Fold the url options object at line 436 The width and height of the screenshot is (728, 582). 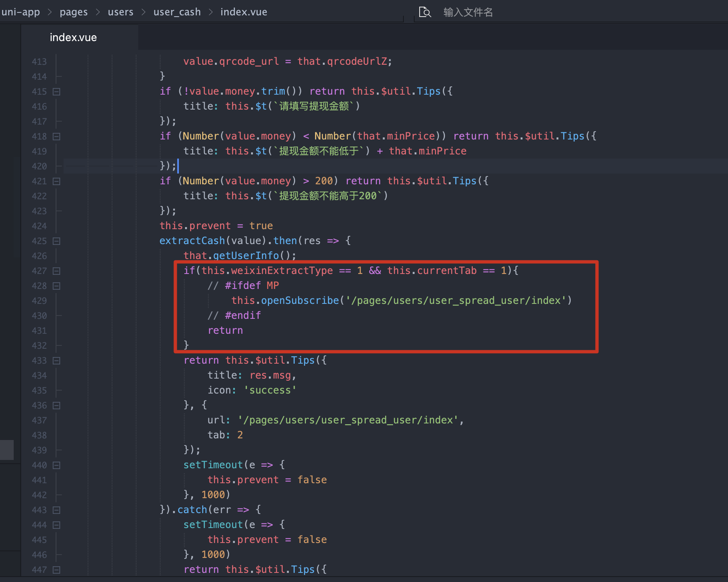tap(57, 406)
